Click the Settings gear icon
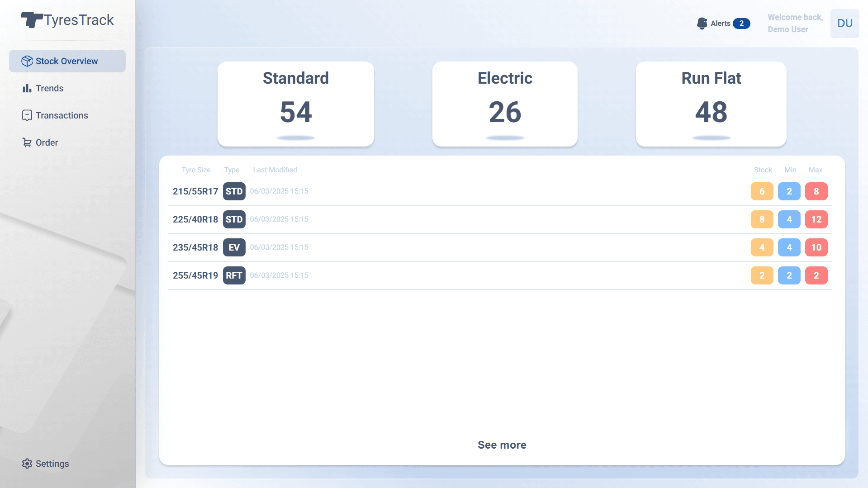868x488 pixels. [x=27, y=464]
